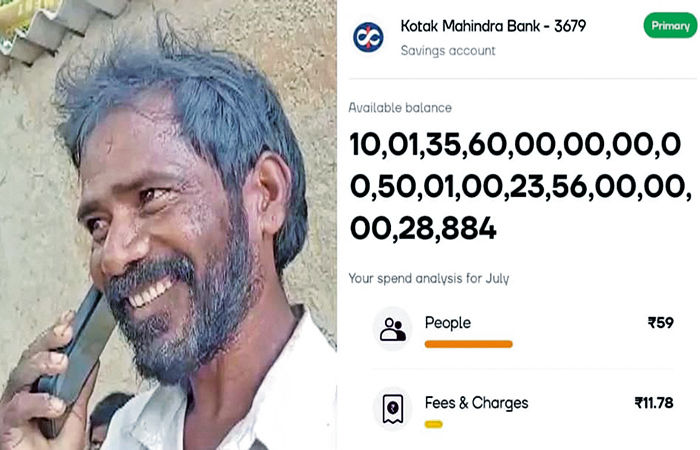The width and height of the screenshot is (700, 450).
Task: Click the yellow Fees & Charges bar
Action: tap(433, 424)
